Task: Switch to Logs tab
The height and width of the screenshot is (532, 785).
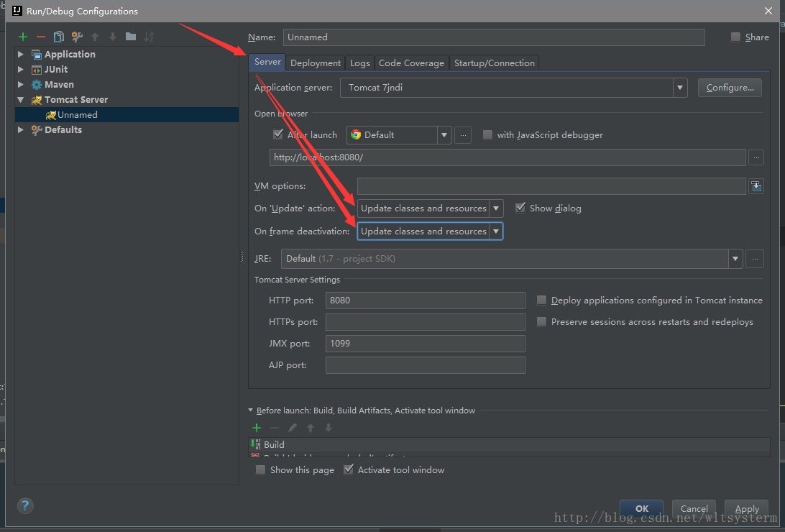Action: (360, 63)
